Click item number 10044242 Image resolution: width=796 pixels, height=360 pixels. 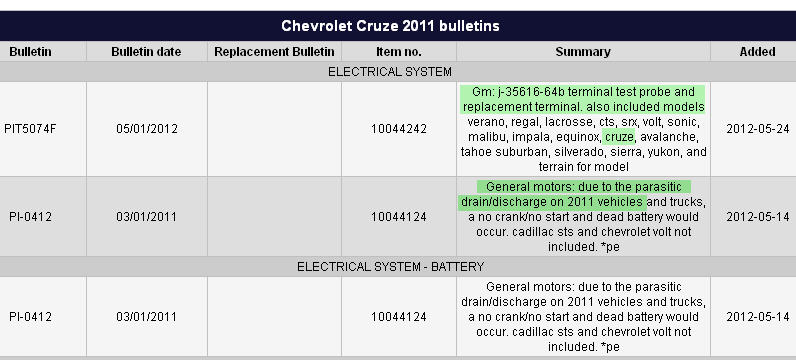click(x=399, y=129)
